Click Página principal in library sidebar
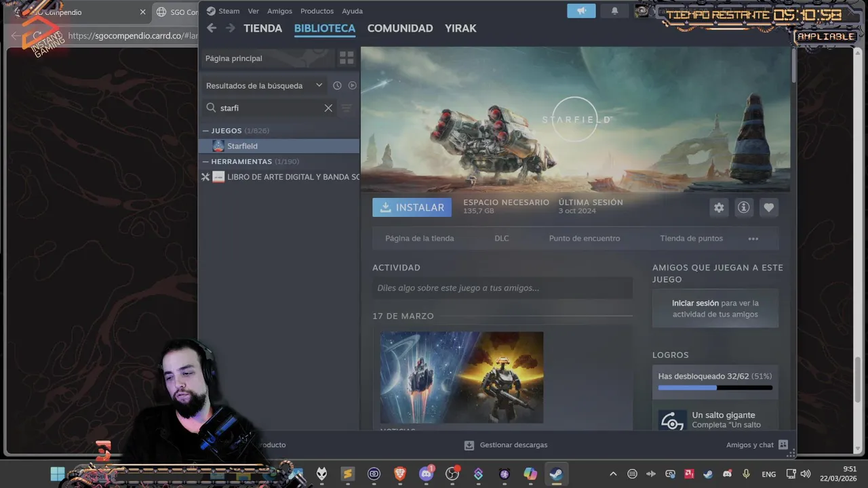Image resolution: width=868 pixels, height=488 pixels. point(268,58)
